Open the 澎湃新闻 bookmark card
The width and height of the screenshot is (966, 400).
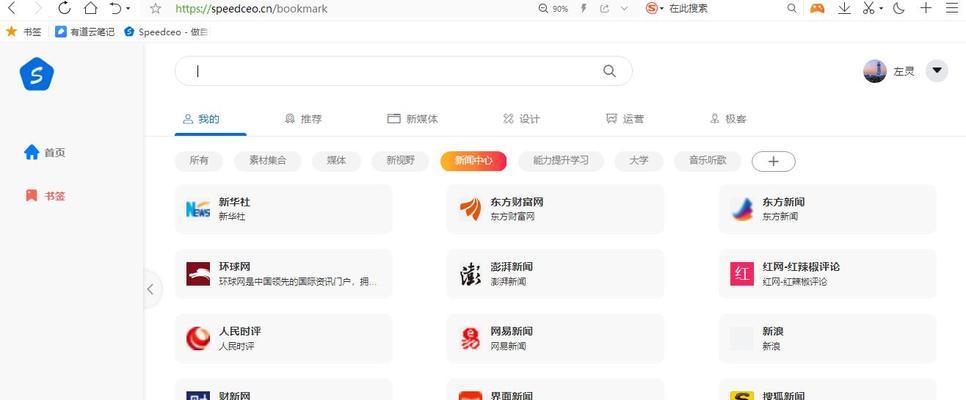tap(555, 274)
